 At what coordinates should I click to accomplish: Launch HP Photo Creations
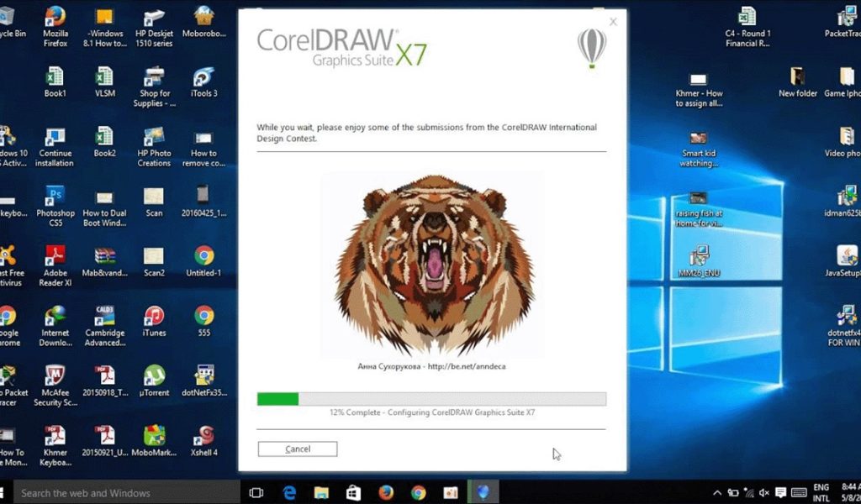pos(155,147)
